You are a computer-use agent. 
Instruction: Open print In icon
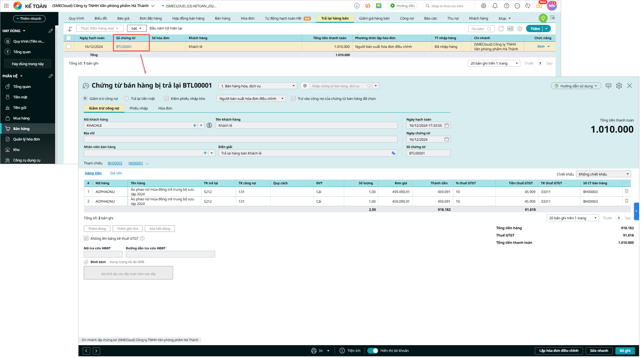tap(314, 351)
